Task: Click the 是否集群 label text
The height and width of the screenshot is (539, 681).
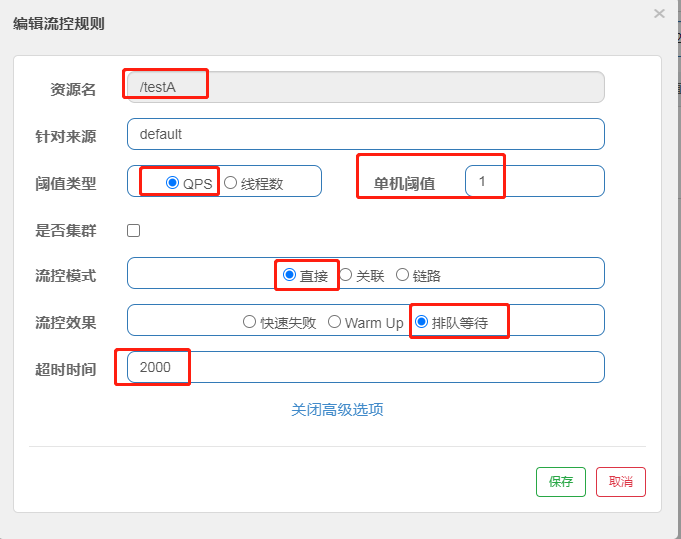Action: pos(66,231)
